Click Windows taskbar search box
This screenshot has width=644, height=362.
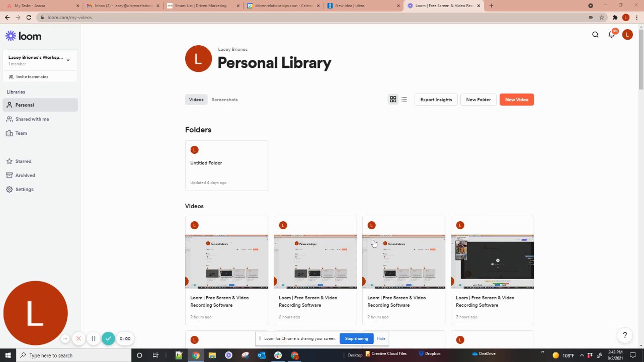(73, 355)
